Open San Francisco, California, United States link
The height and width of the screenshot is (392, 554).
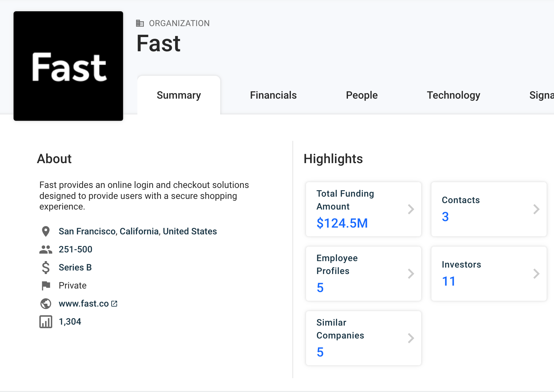click(138, 231)
